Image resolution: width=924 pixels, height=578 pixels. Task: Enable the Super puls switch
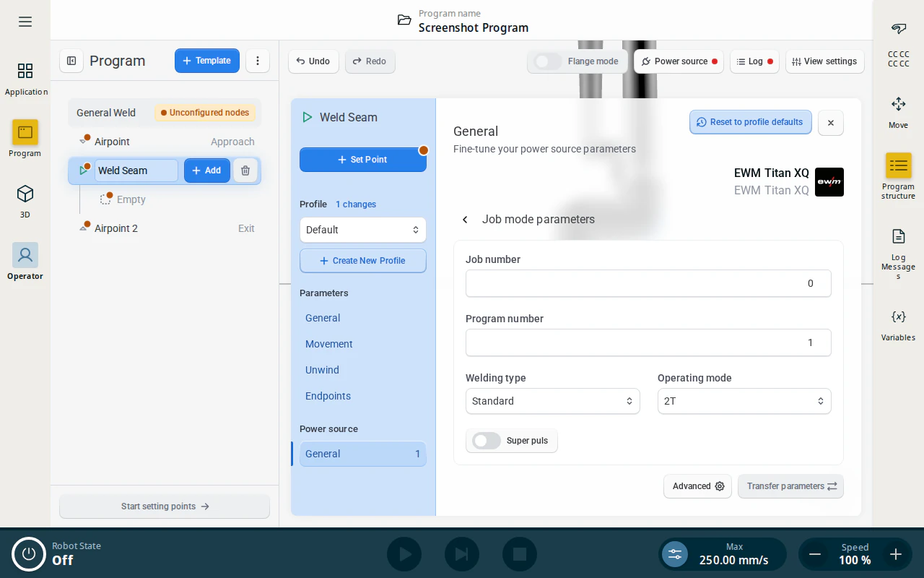[487, 441]
